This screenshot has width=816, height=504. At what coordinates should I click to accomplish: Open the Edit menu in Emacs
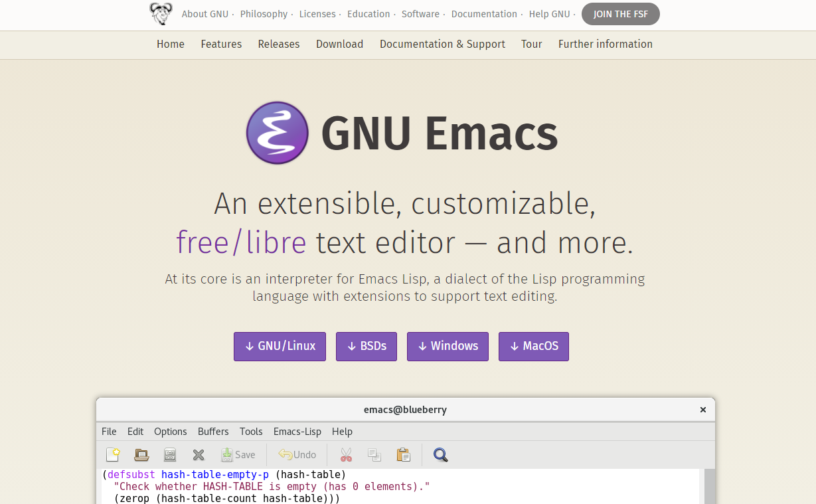pos(135,432)
